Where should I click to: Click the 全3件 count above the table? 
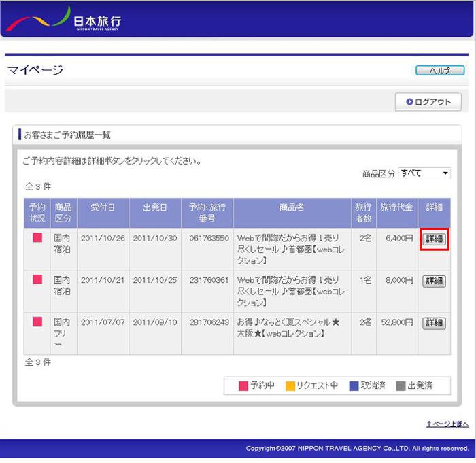click(x=38, y=186)
